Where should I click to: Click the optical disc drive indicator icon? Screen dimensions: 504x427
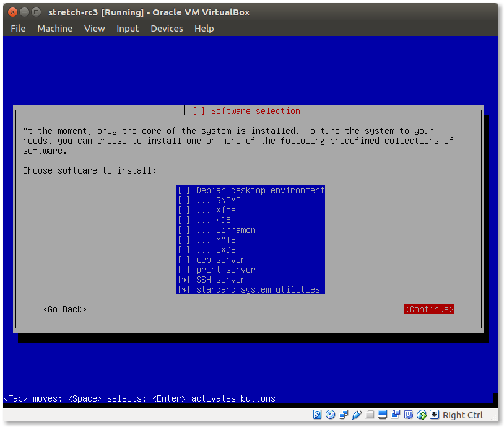tap(330, 415)
